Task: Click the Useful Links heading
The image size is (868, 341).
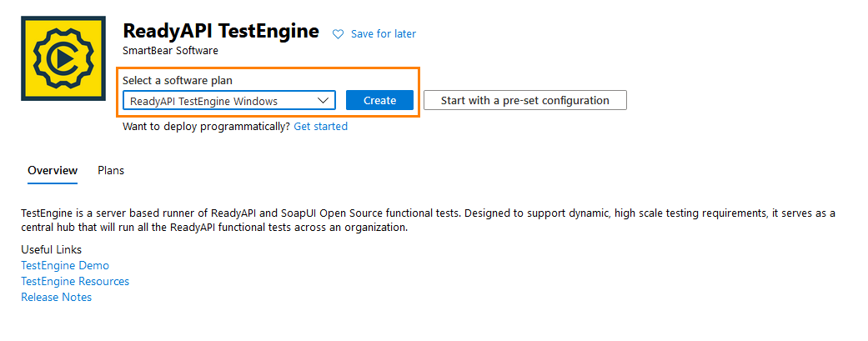Action: [x=51, y=249]
